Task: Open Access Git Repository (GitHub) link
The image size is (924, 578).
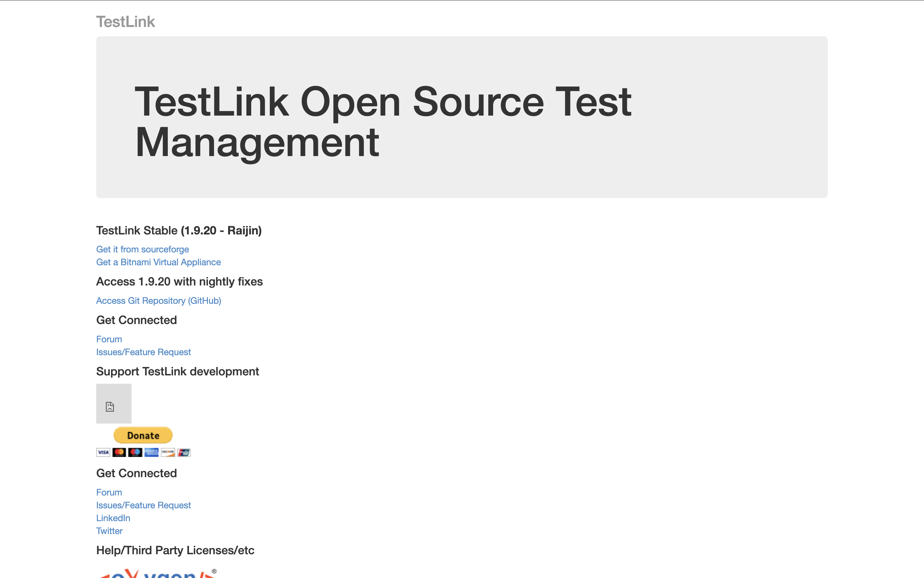Action: point(158,301)
